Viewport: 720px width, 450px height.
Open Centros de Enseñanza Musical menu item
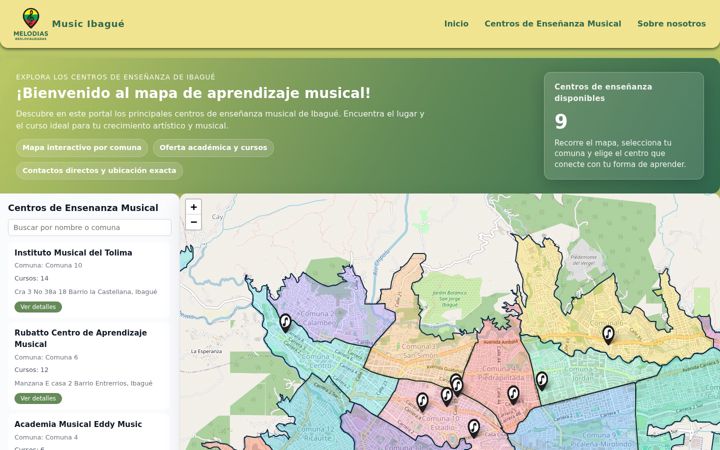(552, 23)
